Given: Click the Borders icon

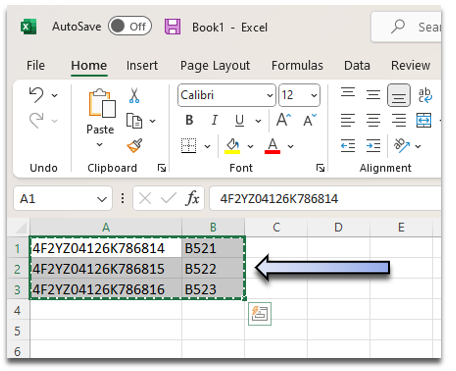Looking at the screenshot, I should (x=189, y=146).
